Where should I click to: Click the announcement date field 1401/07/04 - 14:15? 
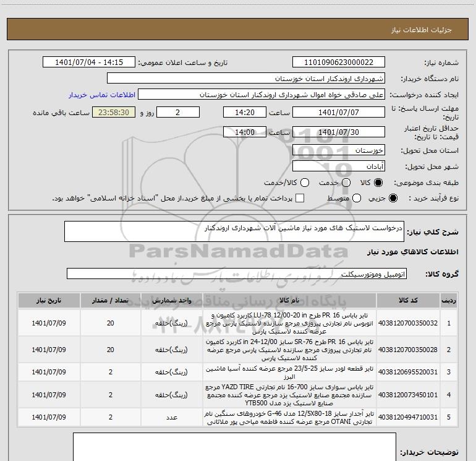click(88, 62)
